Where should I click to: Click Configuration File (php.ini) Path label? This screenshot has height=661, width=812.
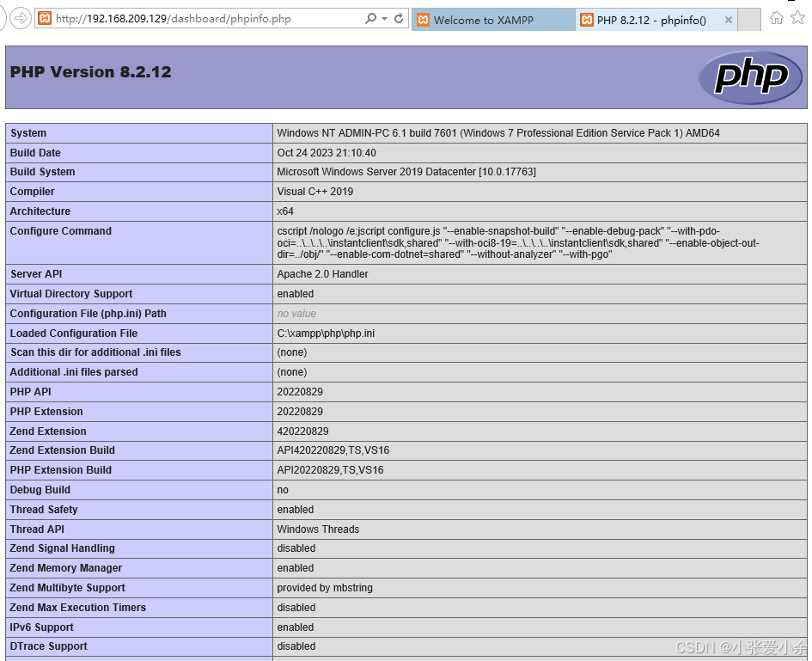coord(88,313)
